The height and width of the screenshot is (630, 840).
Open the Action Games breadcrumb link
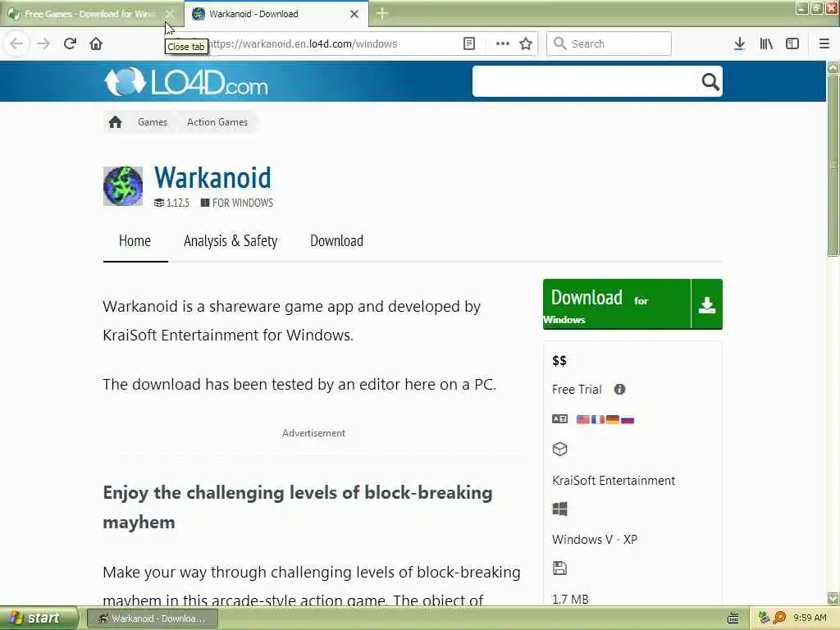coord(217,122)
